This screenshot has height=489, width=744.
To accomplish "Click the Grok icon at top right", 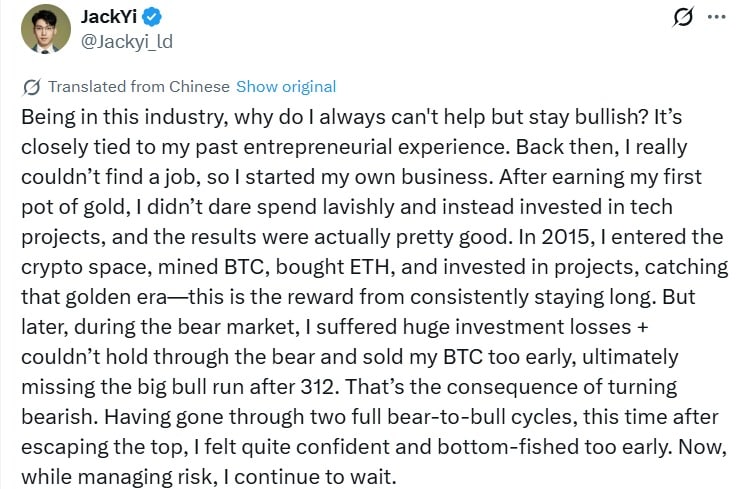I will coord(685,17).
